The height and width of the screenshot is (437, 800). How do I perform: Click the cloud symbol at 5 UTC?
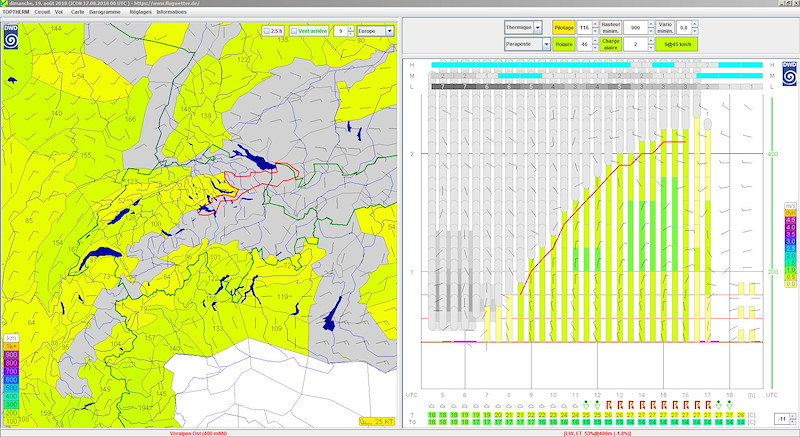tap(443, 406)
